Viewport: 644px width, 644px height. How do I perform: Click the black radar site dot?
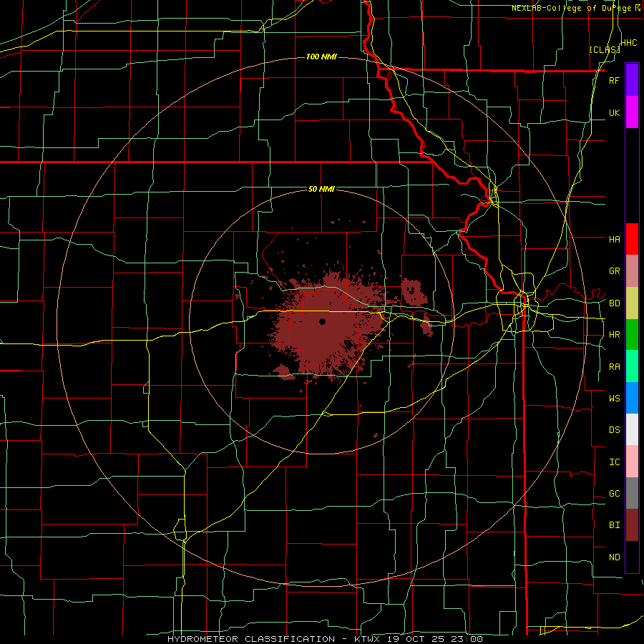pos(322,321)
